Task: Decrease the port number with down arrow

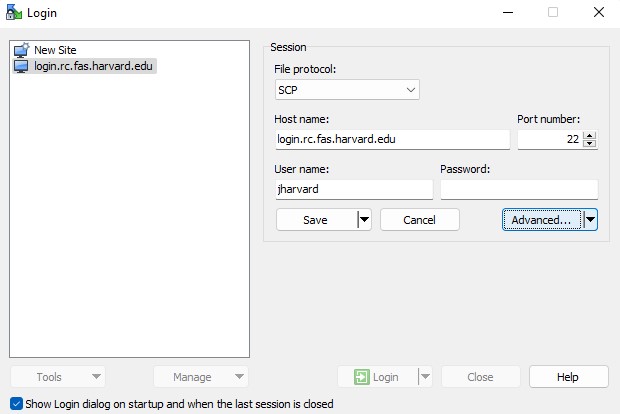Action: [x=590, y=144]
